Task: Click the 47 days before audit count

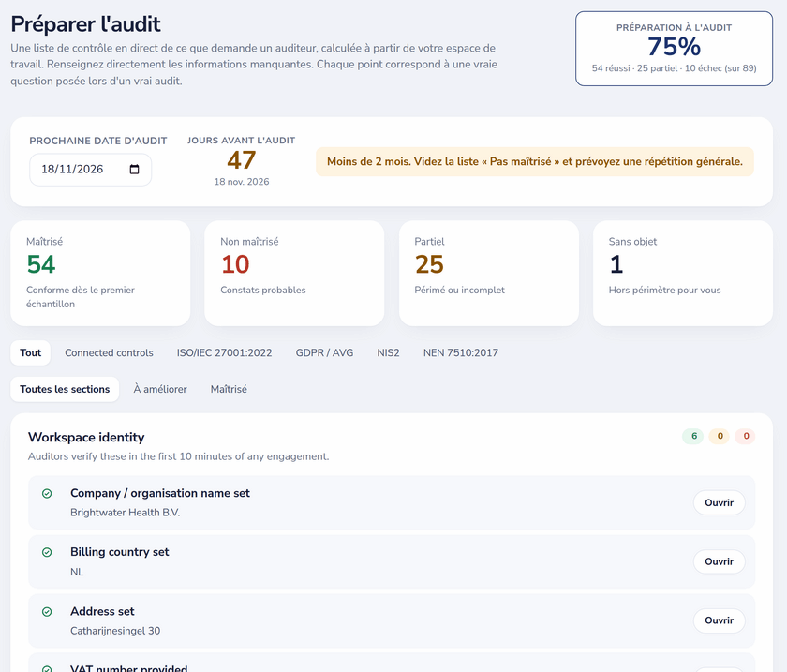Action: click(x=242, y=160)
